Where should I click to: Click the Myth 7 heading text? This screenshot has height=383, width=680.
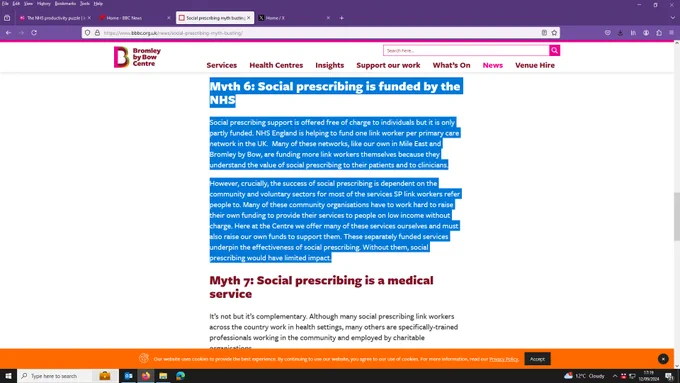point(321,287)
